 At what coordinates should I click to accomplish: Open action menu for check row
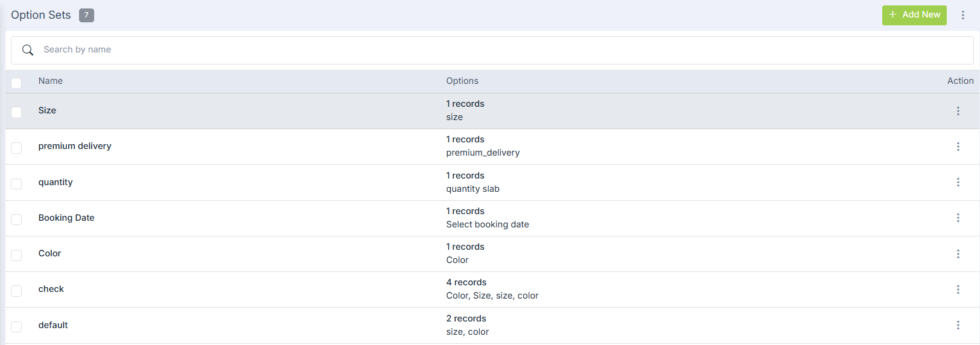958,290
